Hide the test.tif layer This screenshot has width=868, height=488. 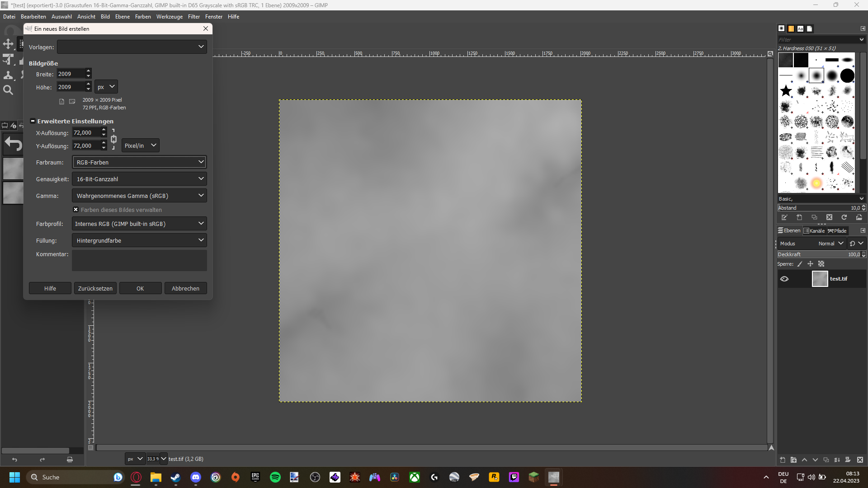784,279
